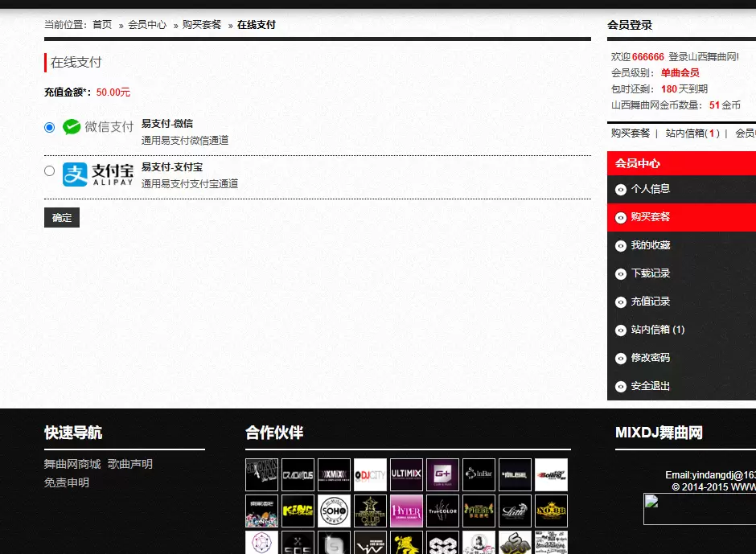Click the 50.00元 recharge amount
Viewport: 756px width, 554px height.
click(x=113, y=92)
